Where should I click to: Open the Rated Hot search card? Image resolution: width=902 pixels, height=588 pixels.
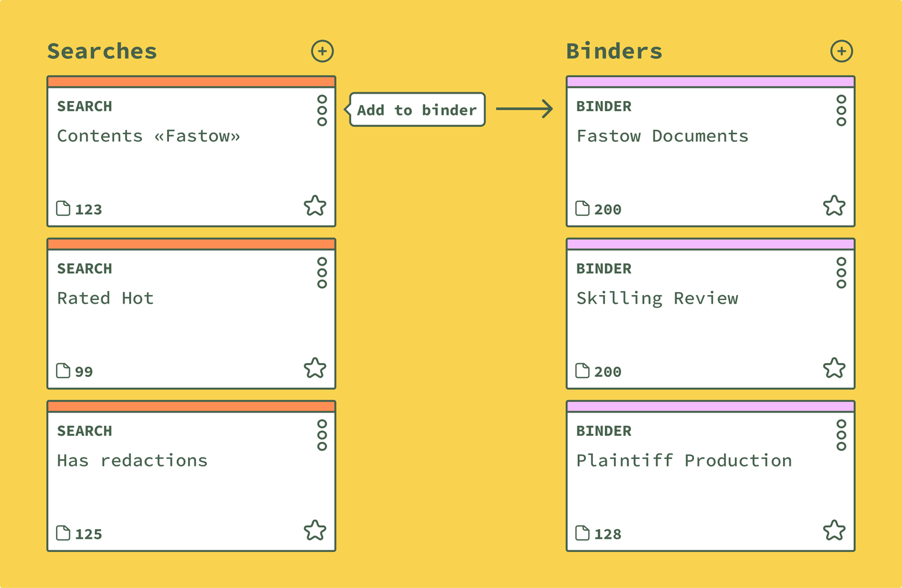pos(191,314)
